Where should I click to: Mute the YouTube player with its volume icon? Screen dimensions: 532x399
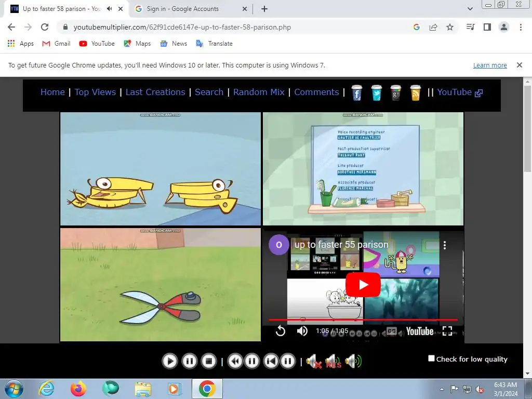pos(302,331)
